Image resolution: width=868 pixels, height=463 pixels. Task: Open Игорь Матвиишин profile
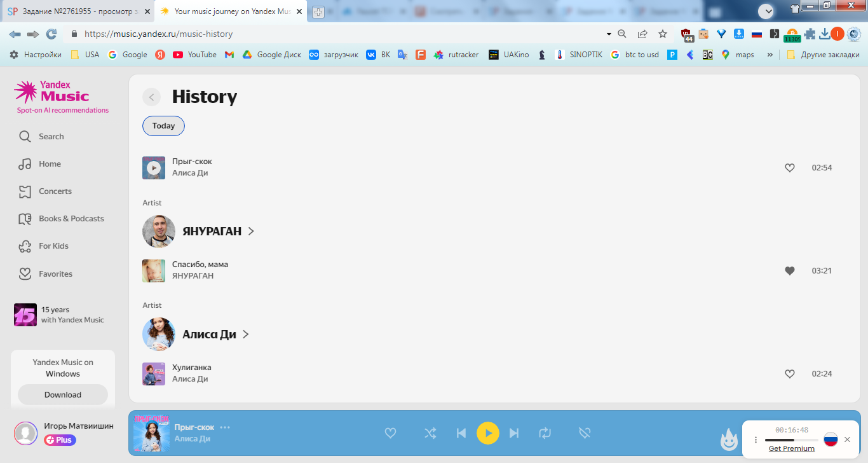tap(64, 432)
